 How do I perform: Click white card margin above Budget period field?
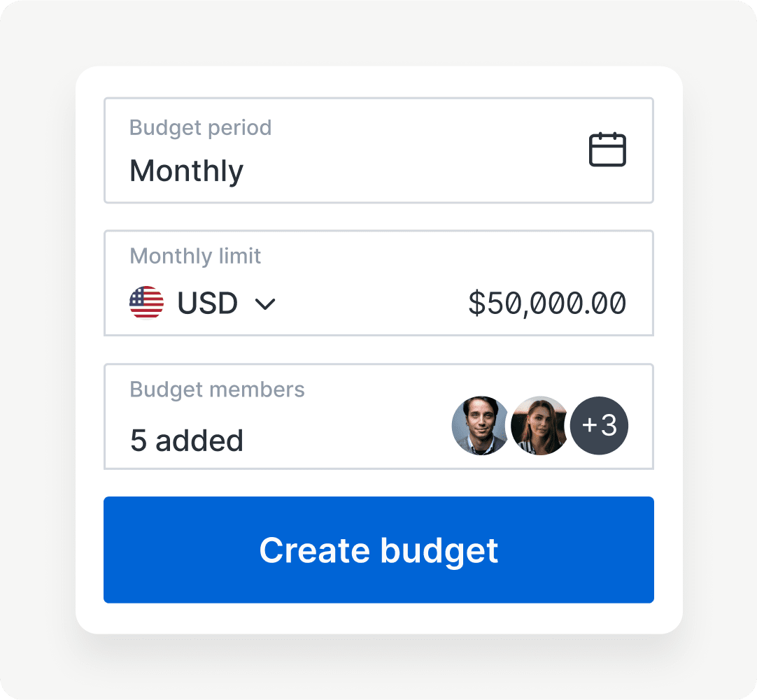[378, 82]
